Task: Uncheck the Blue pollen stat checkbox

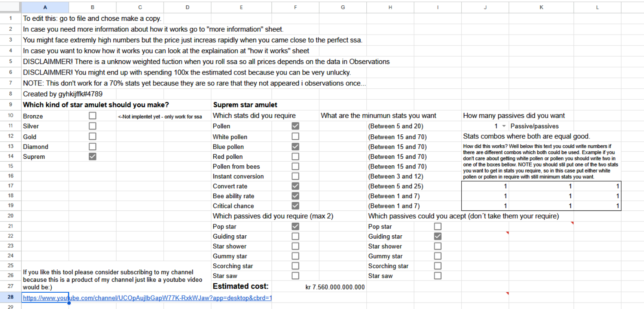Action: pyautogui.click(x=295, y=147)
